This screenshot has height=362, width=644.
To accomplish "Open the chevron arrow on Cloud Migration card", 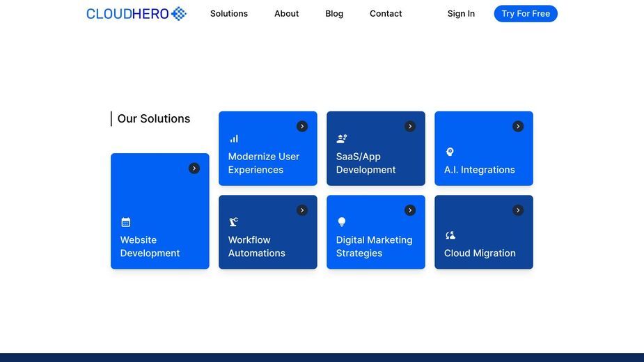I will [518, 210].
